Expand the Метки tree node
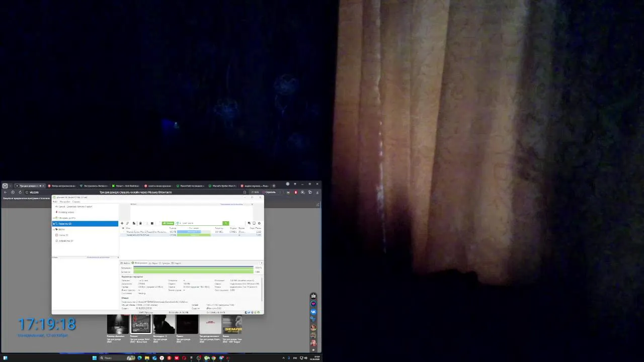 [53, 229]
